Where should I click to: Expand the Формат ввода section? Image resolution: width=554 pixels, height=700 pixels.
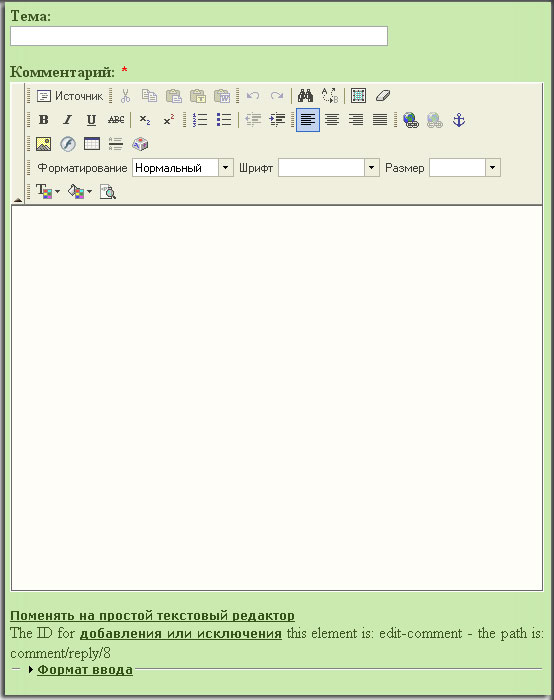click(x=85, y=670)
